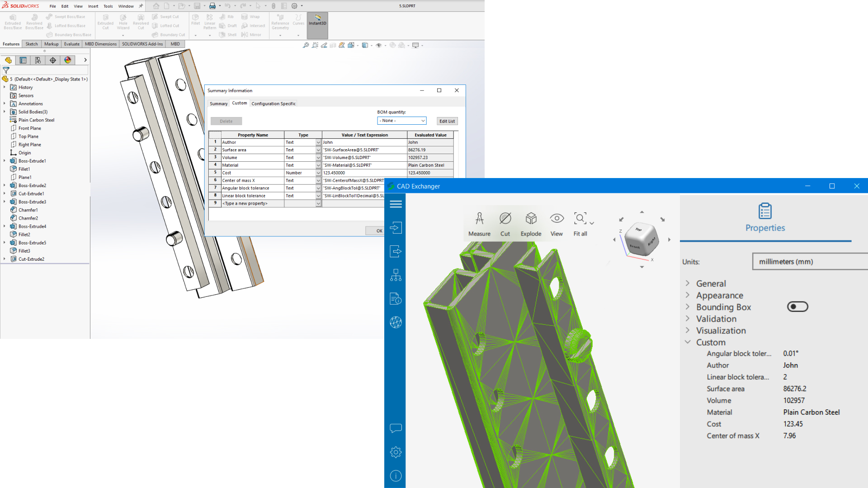Screen dimensions: 868x488
Task: Click the SolidWorks Home icon in top toolbar
Action: [156, 6]
